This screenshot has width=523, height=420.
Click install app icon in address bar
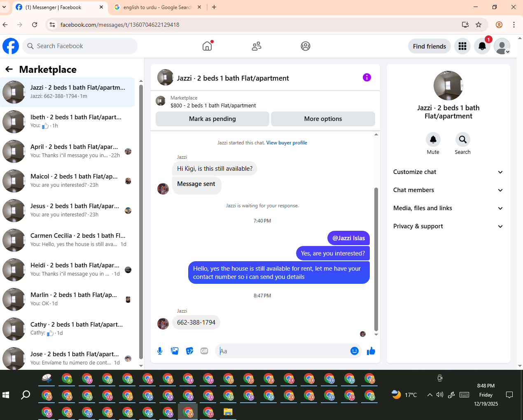[465, 25]
